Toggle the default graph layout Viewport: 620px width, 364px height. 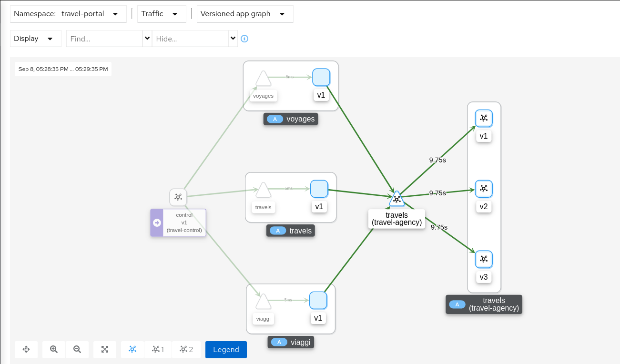132,349
